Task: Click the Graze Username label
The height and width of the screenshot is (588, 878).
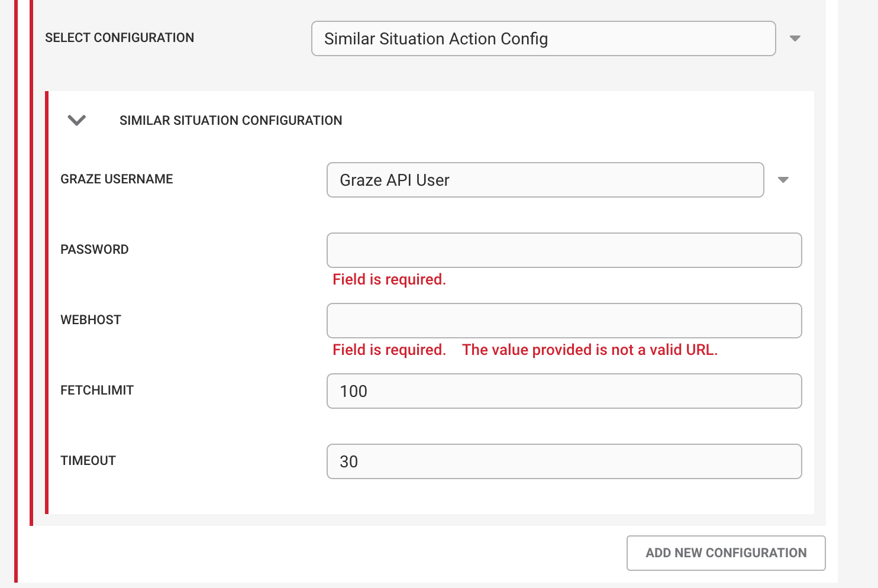Action: tap(117, 179)
